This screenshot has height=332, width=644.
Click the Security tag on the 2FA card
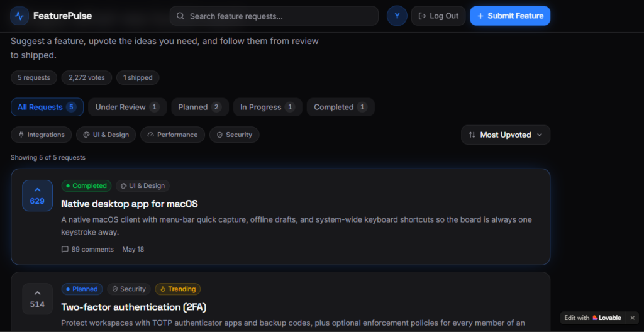129,289
